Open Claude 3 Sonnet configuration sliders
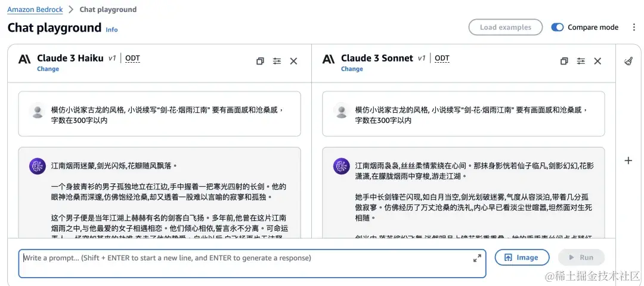Viewport: 644px width, 286px height. [581, 61]
